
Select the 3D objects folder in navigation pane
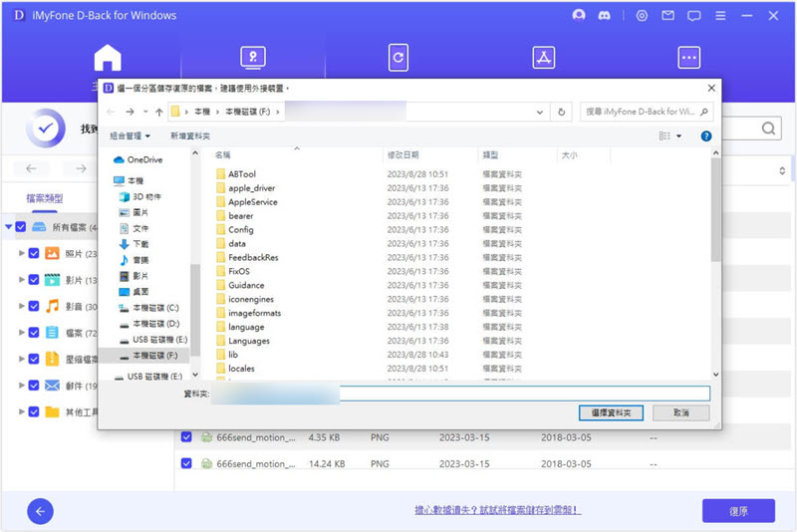(139, 196)
